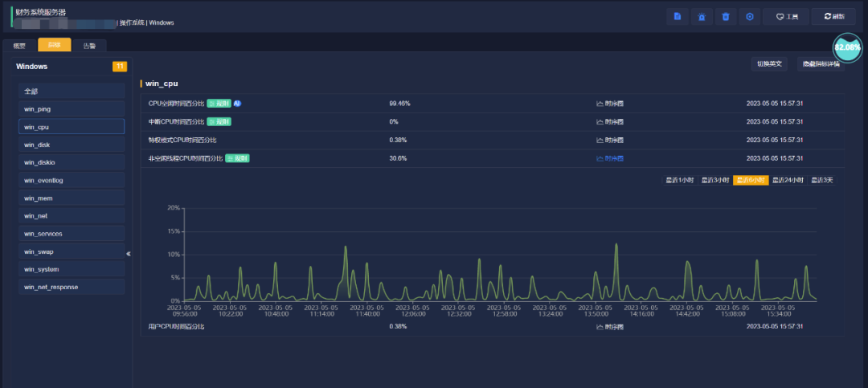The width and height of the screenshot is (868, 388).
Task: Click the Windows panel heading
Action: [x=31, y=67]
